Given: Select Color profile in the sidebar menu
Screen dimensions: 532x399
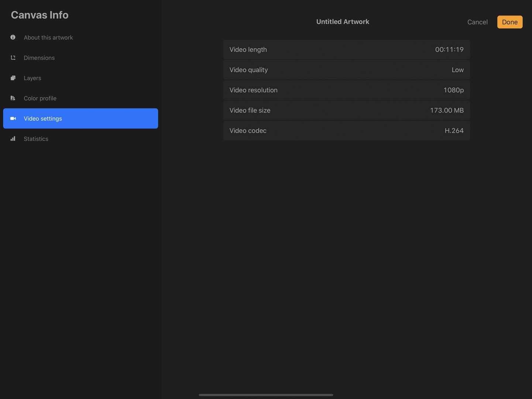Looking at the screenshot, I should click(40, 98).
